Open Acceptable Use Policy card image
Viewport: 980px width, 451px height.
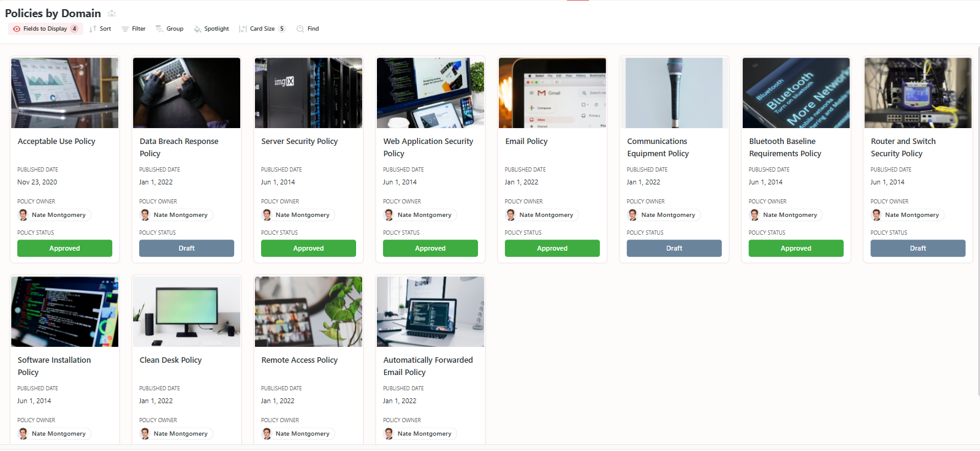[64, 93]
